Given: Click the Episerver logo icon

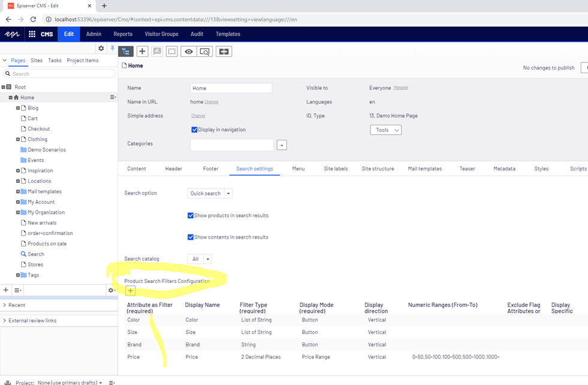Looking at the screenshot, I should pyautogui.click(x=12, y=34).
